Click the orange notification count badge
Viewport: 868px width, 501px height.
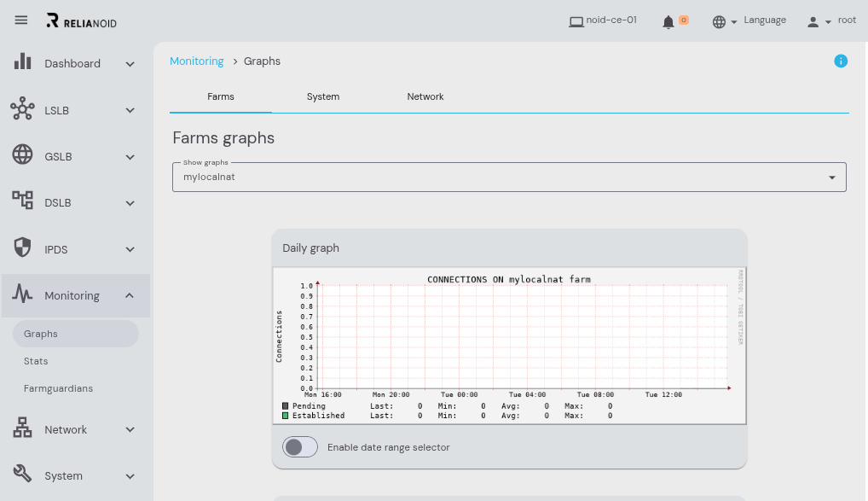click(x=684, y=20)
